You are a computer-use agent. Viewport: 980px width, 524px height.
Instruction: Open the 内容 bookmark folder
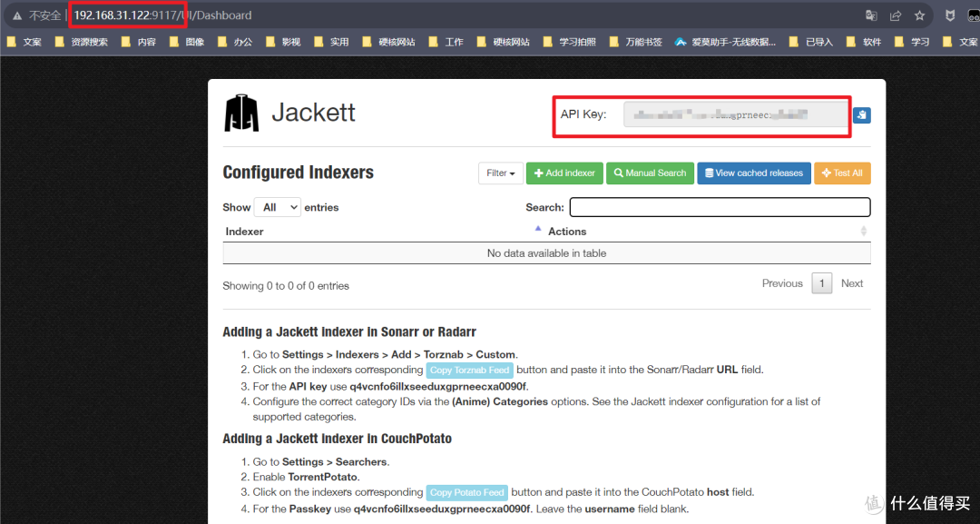[139, 42]
